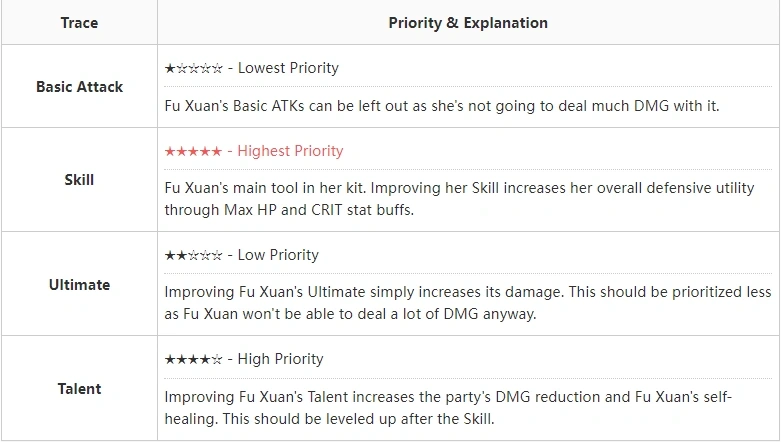Image resolution: width=781 pixels, height=442 pixels.
Task: Click the four-star High Priority rating
Action: tap(193, 359)
